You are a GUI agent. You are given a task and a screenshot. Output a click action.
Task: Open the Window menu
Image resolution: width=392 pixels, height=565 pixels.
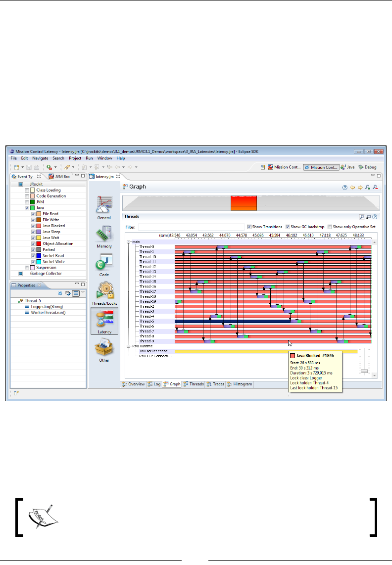tap(104, 158)
